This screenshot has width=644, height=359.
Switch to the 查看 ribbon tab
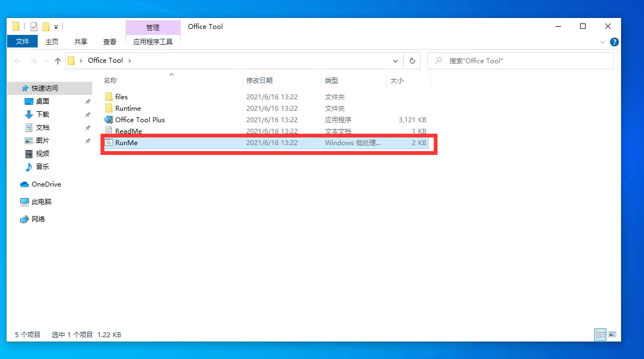(110, 41)
